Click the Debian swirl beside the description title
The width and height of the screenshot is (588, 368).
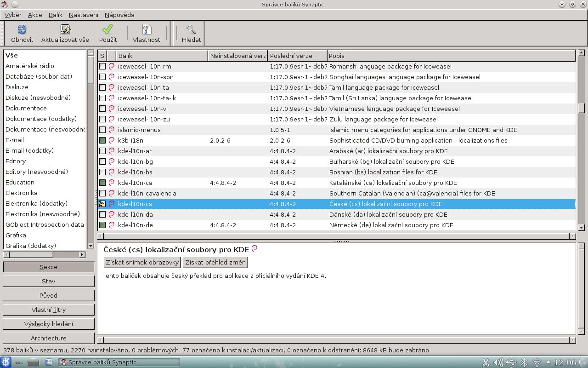pyautogui.click(x=254, y=249)
